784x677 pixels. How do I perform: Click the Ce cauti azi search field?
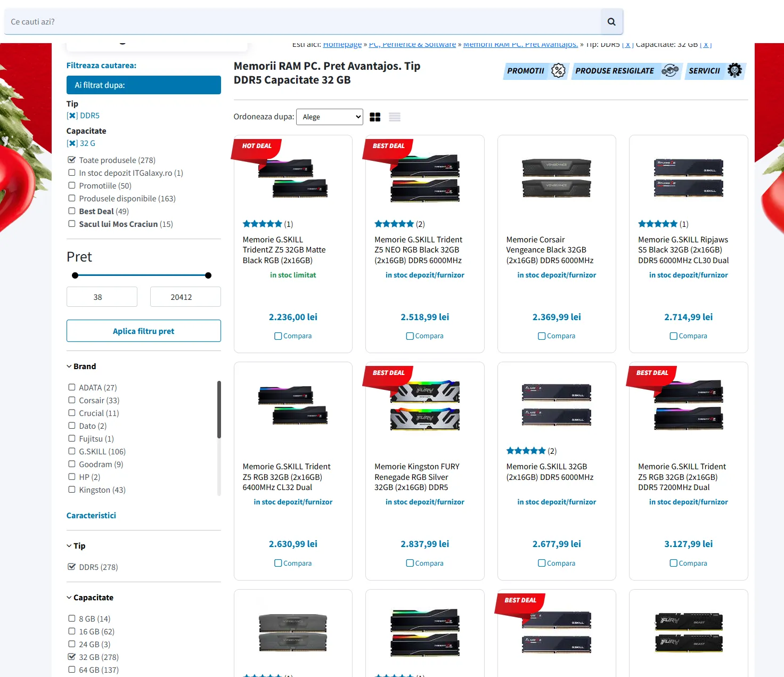click(x=302, y=22)
